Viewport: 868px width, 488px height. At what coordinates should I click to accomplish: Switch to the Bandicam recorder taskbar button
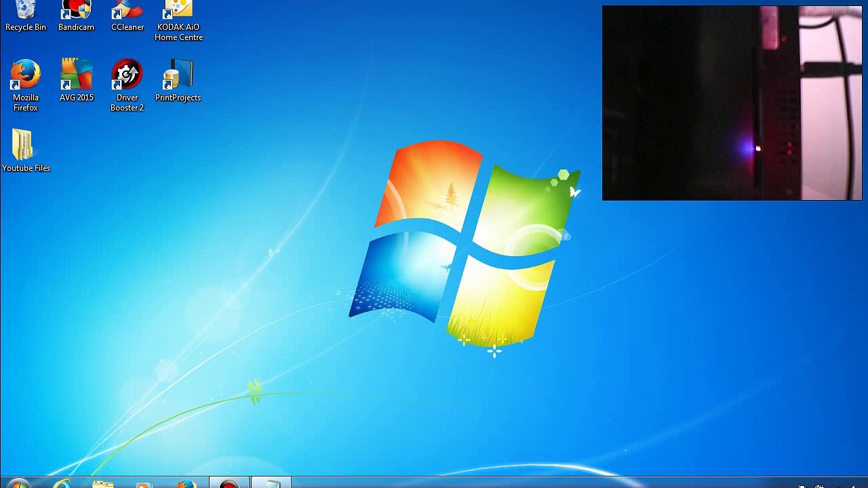[229, 483]
